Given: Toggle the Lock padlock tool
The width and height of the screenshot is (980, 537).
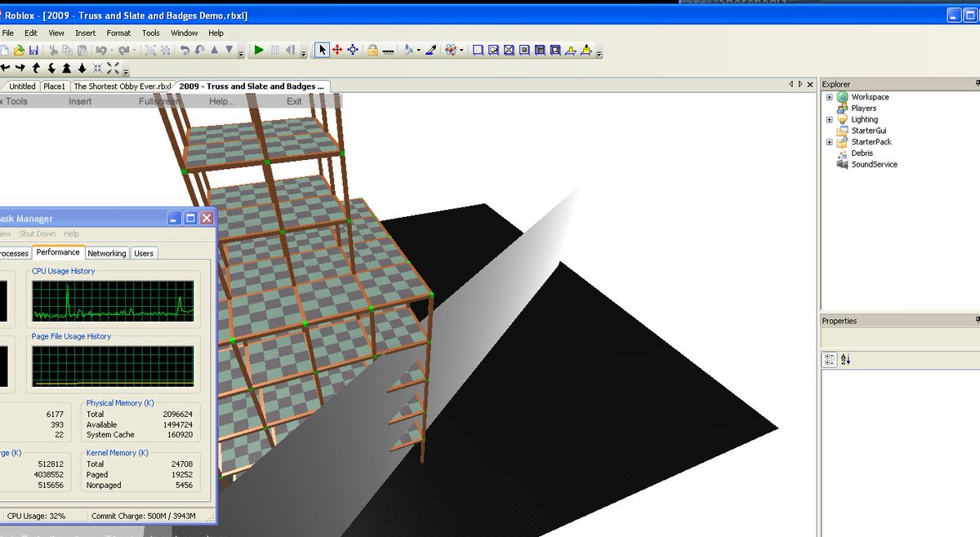Looking at the screenshot, I should [x=372, y=51].
